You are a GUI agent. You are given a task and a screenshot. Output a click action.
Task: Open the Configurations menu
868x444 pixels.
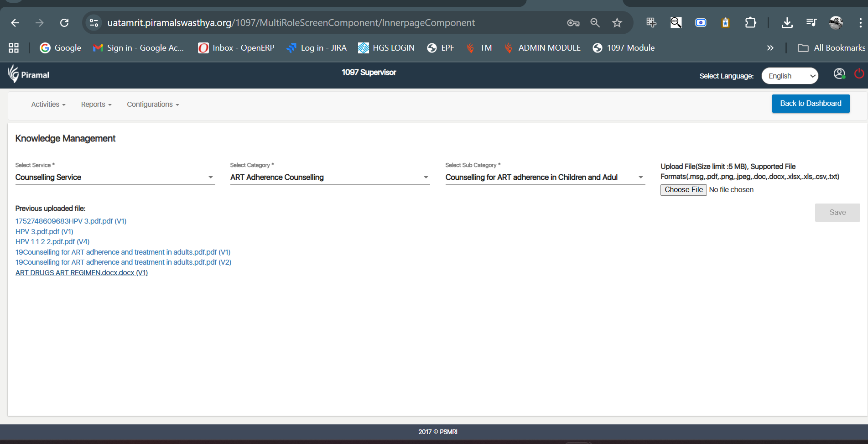coord(153,104)
